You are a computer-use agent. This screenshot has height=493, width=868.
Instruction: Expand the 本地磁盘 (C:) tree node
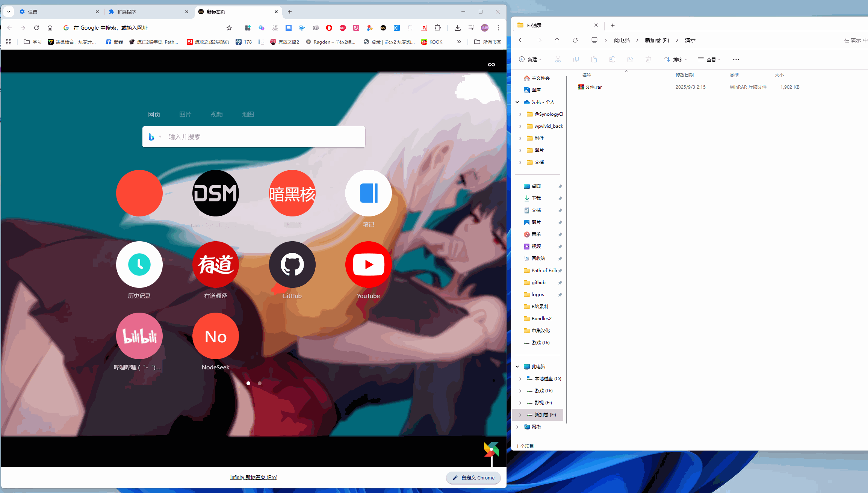pos(520,379)
